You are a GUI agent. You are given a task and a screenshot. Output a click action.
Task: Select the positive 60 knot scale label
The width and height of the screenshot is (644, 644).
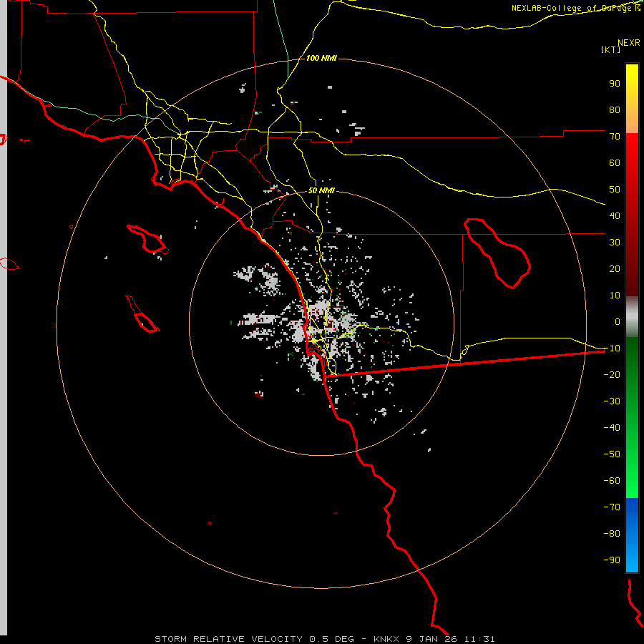[615, 162]
